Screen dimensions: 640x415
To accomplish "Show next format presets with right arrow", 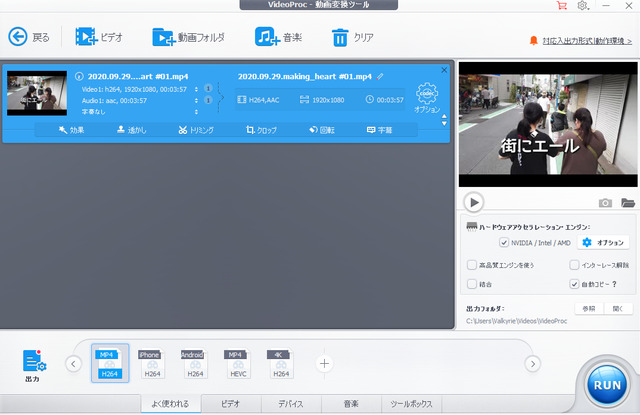I will [x=533, y=363].
